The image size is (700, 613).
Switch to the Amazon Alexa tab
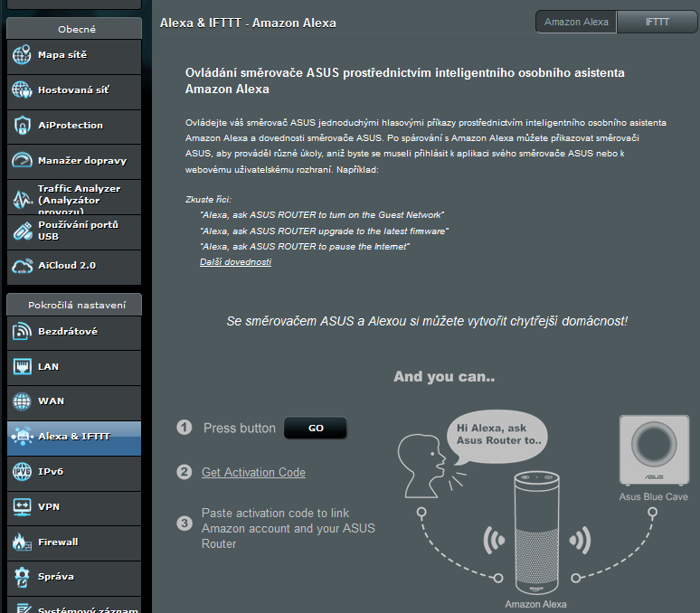pyautogui.click(x=576, y=22)
